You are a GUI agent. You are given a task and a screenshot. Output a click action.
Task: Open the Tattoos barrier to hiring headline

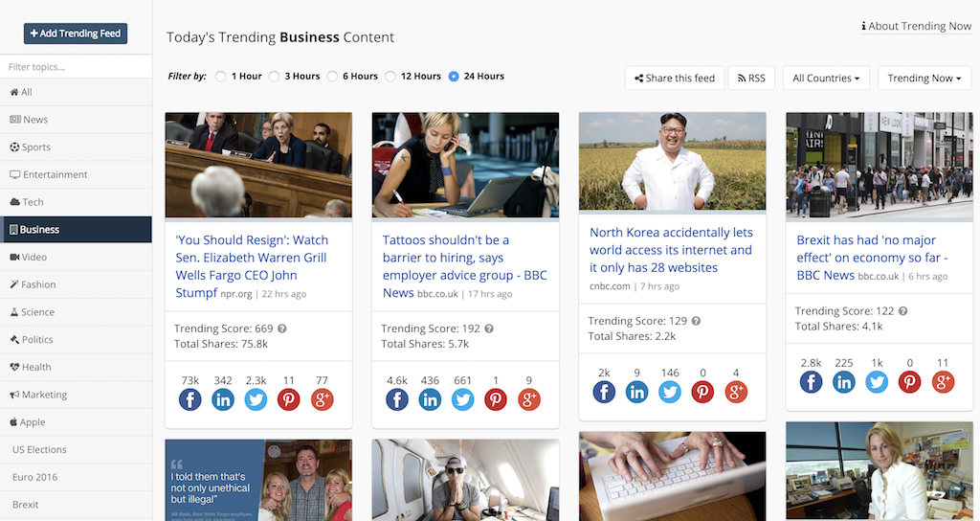coord(464,266)
